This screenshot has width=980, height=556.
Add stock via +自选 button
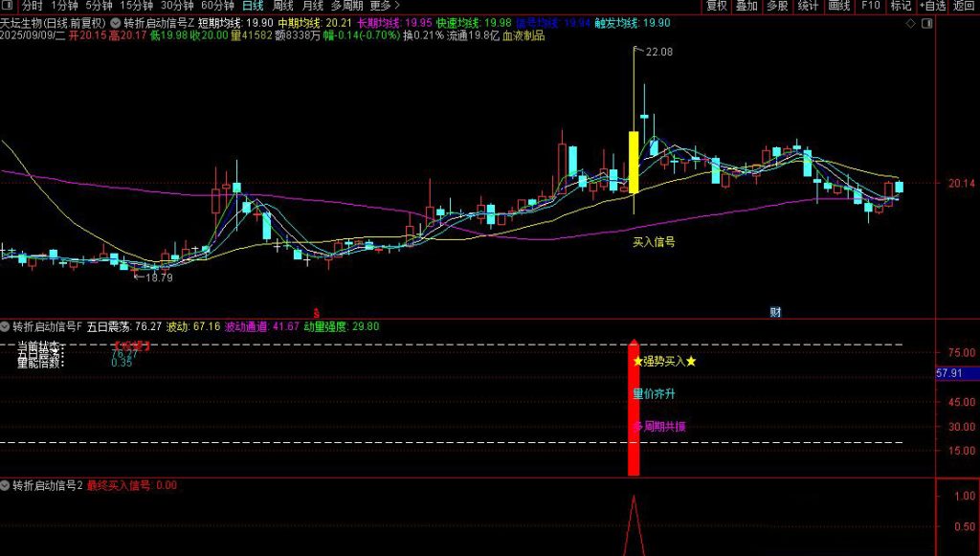(932, 6)
